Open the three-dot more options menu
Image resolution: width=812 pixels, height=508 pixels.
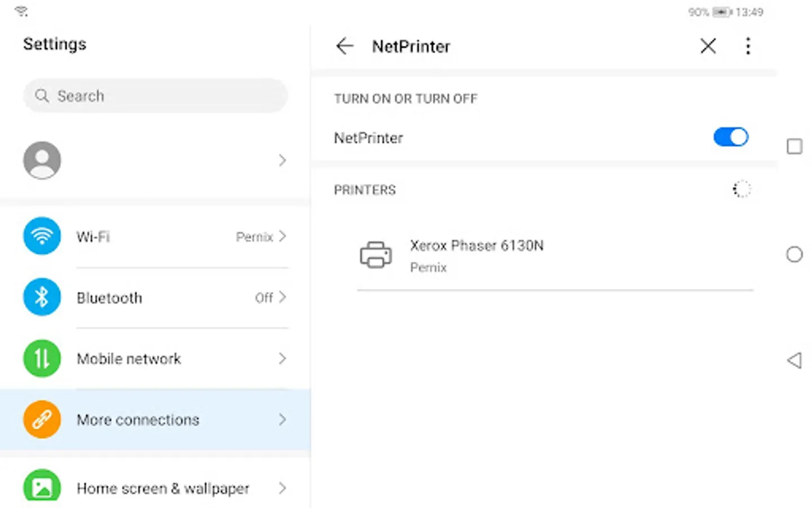coord(748,46)
